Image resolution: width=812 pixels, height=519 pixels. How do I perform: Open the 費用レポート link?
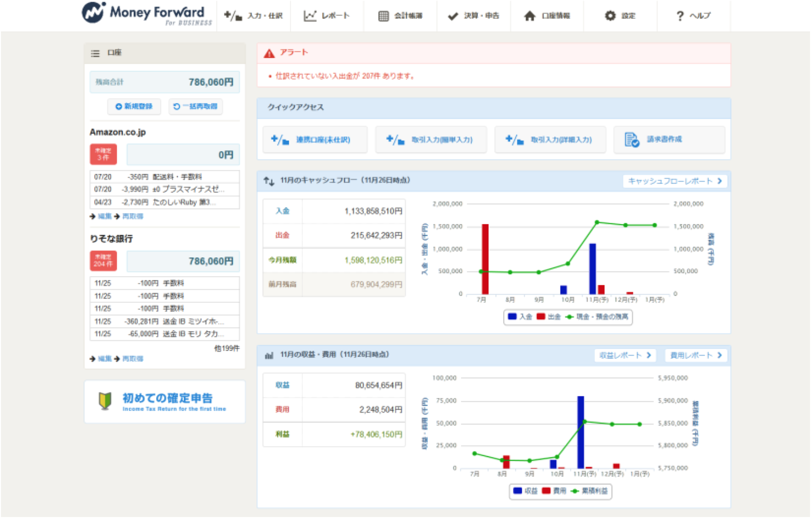click(x=696, y=355)
